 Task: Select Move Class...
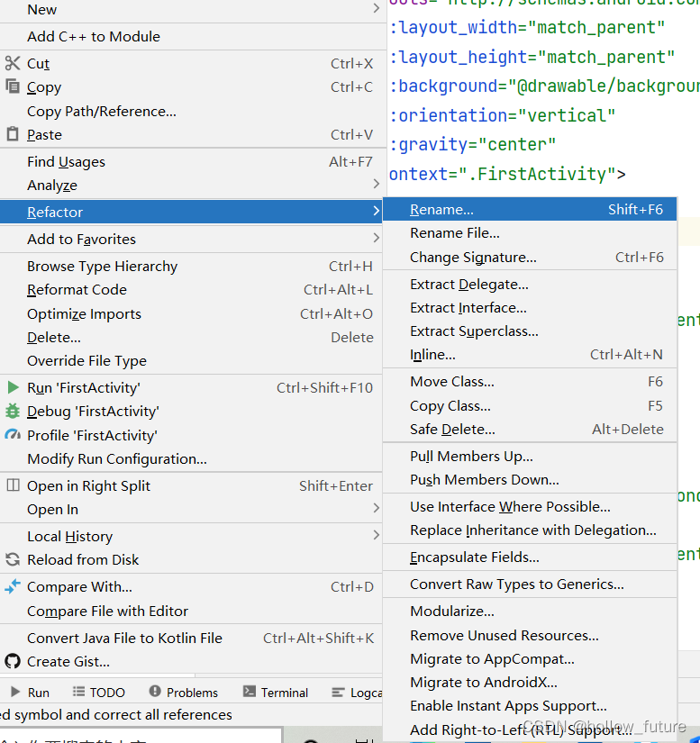coord(530,382)
